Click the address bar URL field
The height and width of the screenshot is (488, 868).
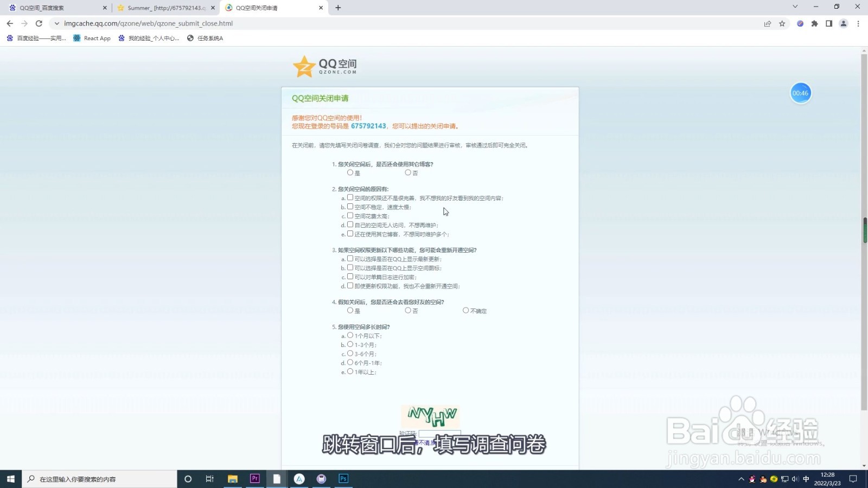(407, 23)
